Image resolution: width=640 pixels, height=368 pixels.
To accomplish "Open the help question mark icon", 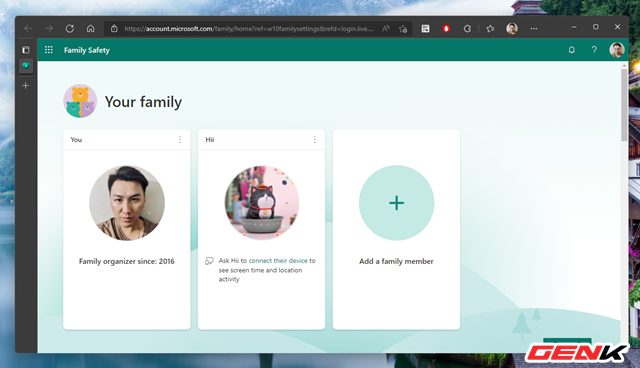I will (594, 50).
